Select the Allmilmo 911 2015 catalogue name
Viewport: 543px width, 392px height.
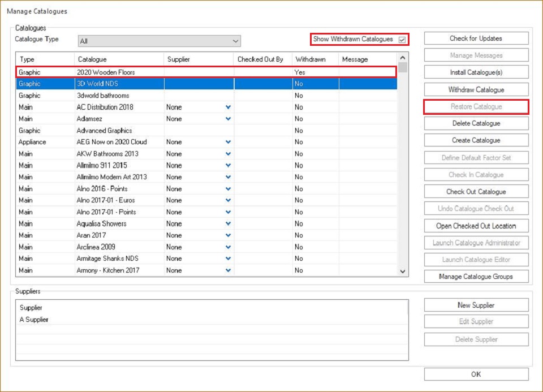coord(102,165)
